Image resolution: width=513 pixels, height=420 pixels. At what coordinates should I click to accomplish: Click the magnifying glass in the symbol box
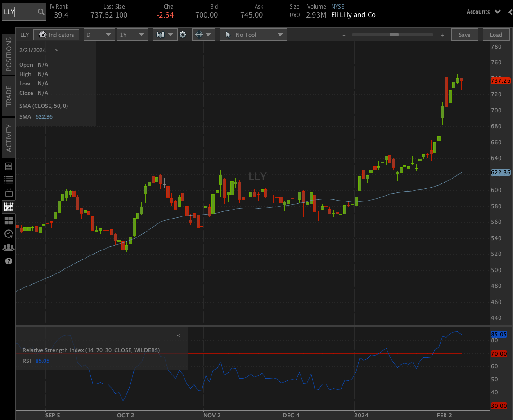pyautogui.click(x=40, y=12)
